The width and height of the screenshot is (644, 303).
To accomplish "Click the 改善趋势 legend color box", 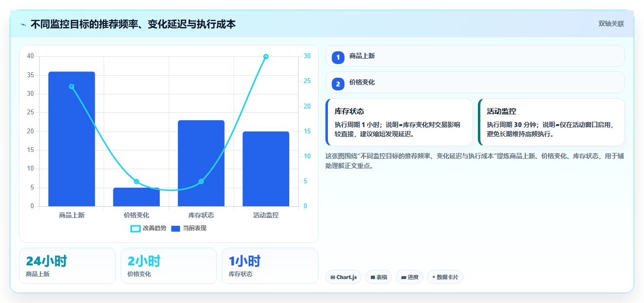I will [135, 229].
